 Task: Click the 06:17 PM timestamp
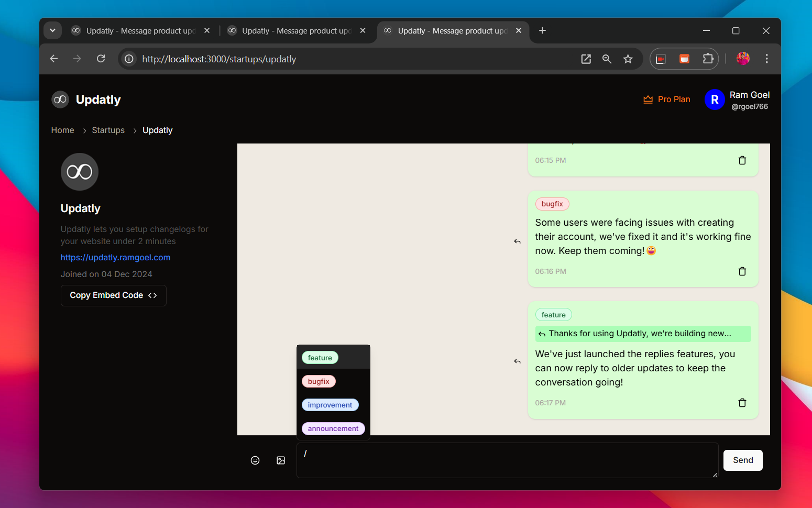(x=551, y=403)
